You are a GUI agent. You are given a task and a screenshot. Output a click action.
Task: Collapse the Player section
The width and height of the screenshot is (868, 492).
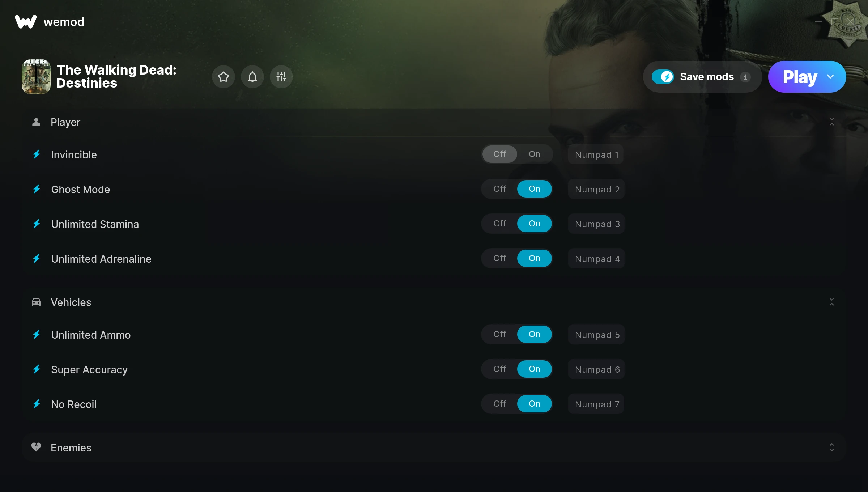point(831,122)
